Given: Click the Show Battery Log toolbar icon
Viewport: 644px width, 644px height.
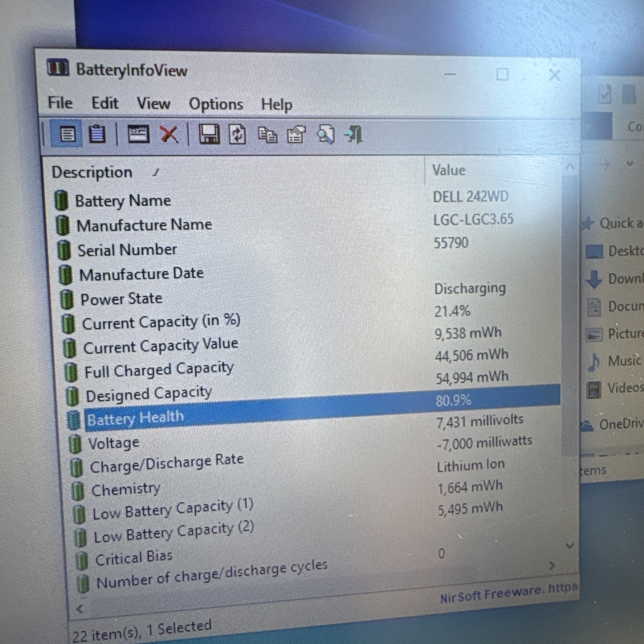Looking at the screenshot, I should (x=97, y=134).
